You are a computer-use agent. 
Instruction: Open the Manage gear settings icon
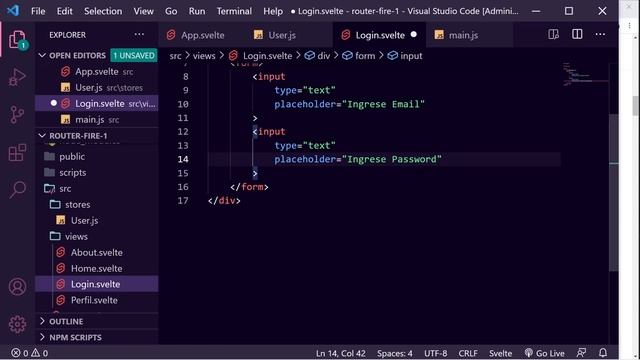pos(17,324)
